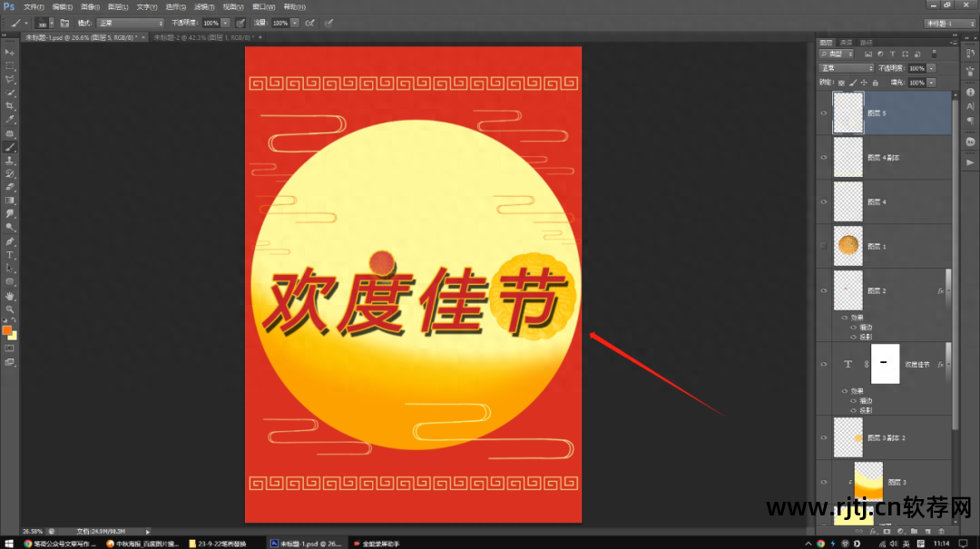Select the Move tool
This screenshot has height=549, width=980.
tap(10, 52)
